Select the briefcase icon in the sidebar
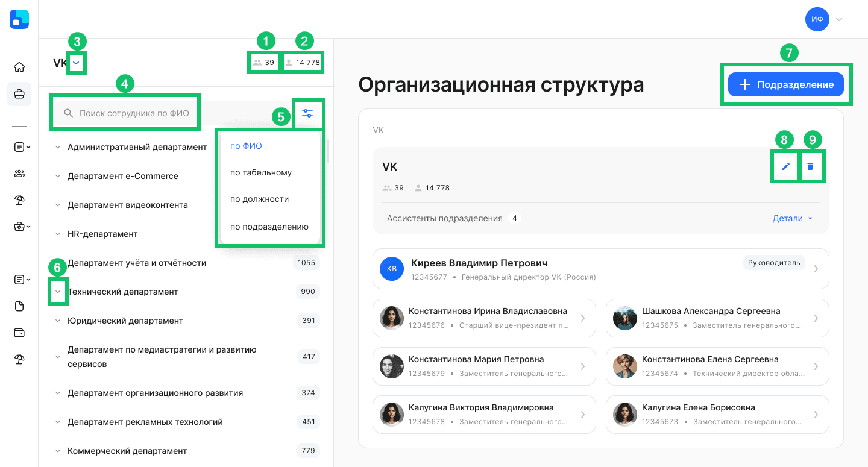 click(19, 94)
